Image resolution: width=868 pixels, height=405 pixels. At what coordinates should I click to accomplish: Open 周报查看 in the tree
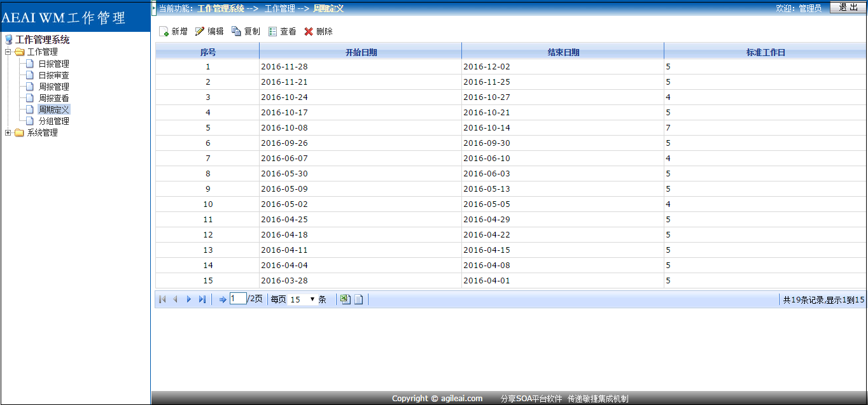[54, 98]
